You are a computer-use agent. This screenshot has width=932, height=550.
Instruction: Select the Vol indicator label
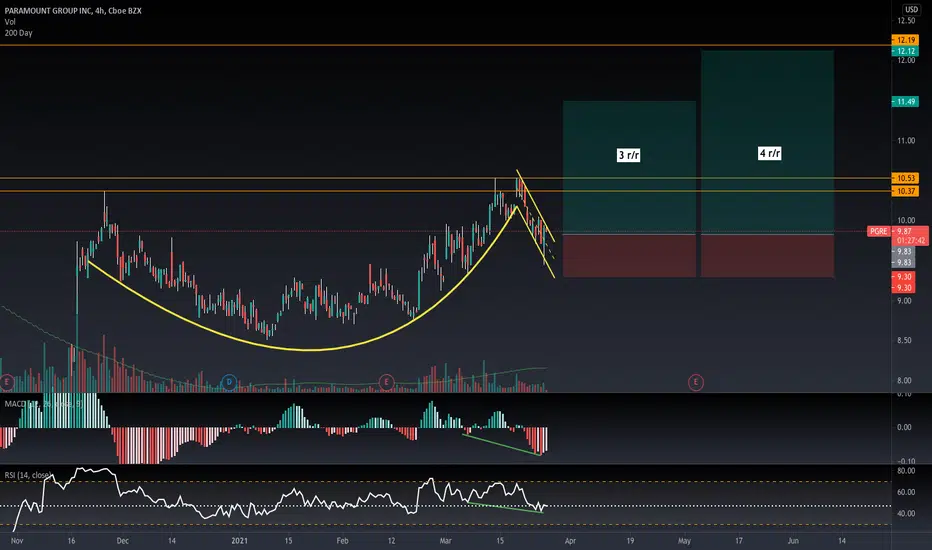click(x=10, y=22)
